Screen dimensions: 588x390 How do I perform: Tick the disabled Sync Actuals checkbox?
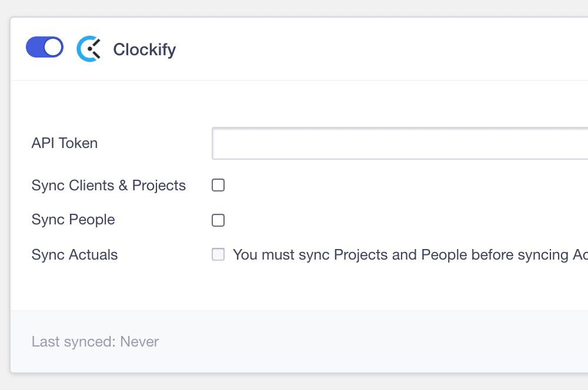coord(218,255)
